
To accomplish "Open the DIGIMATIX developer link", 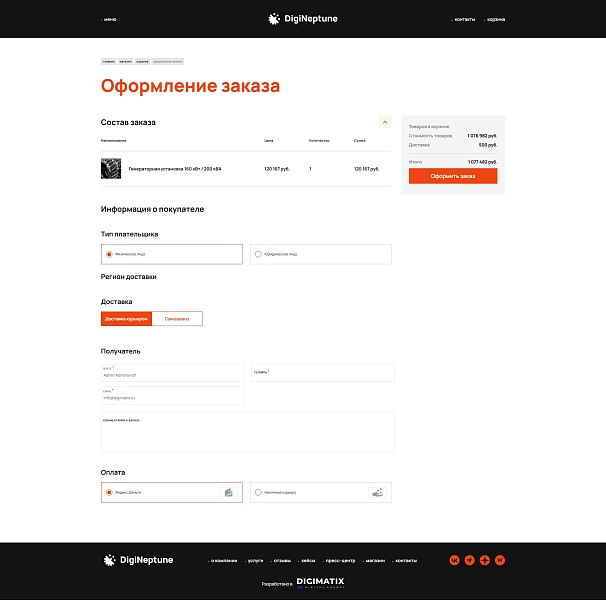I will click(x=320, y=583).
